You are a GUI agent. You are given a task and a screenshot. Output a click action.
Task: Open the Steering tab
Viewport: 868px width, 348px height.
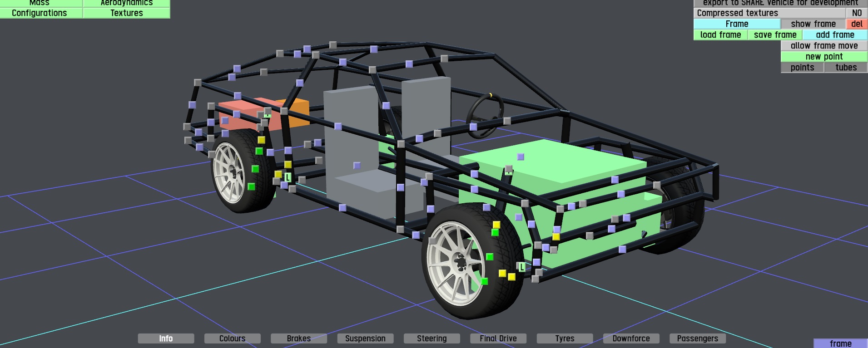point(432,338)
